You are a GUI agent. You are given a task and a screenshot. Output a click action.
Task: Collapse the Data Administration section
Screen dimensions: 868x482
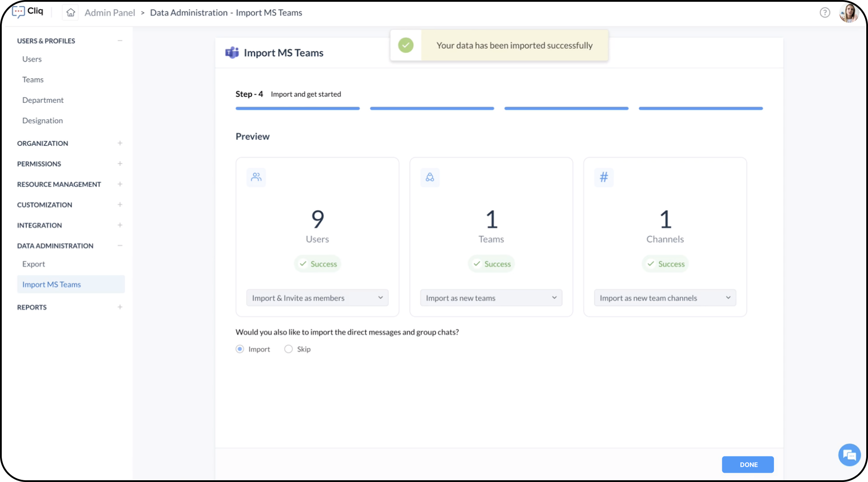tap(120, 246)
